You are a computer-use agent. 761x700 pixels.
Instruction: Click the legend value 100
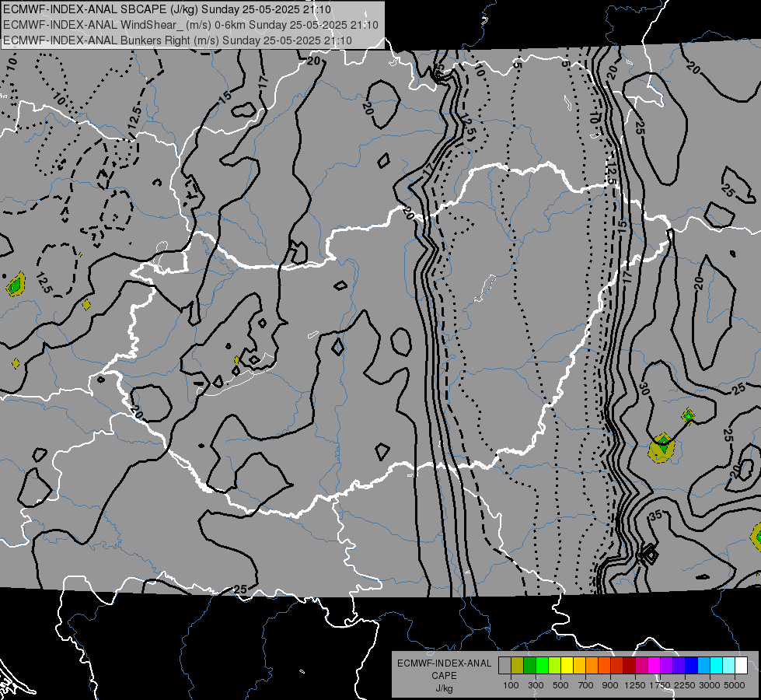511,685
